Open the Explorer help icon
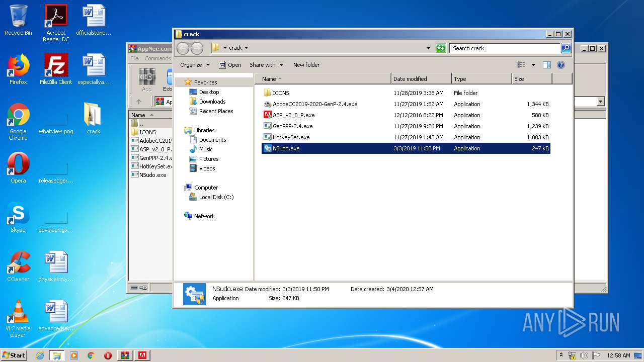 pos(561,65)
